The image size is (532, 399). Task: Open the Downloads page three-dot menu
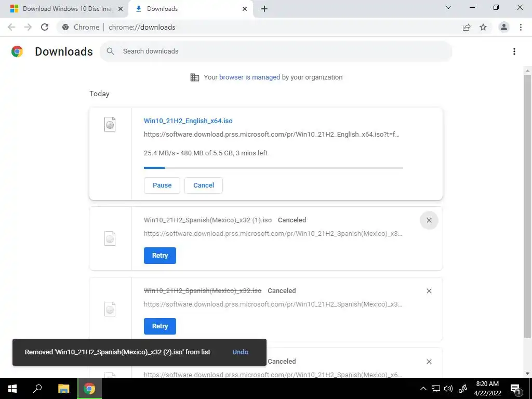[514, 51]
